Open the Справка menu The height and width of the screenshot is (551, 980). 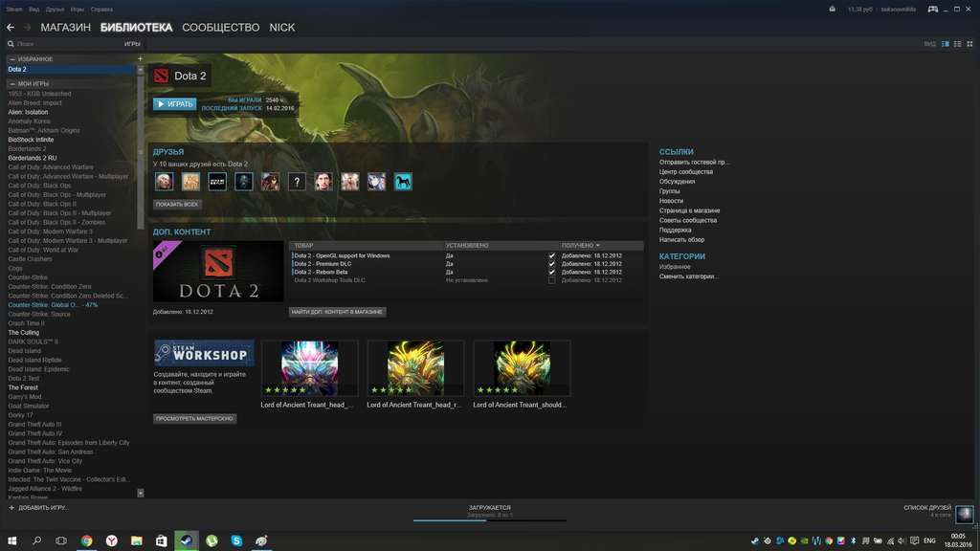pos(101,10)
